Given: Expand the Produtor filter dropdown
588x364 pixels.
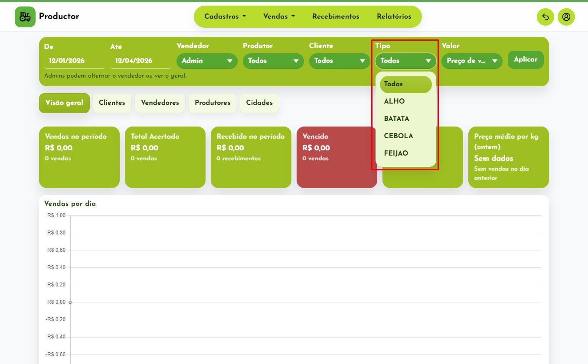Looking at the screenshot, I should (x=273, y=61).
